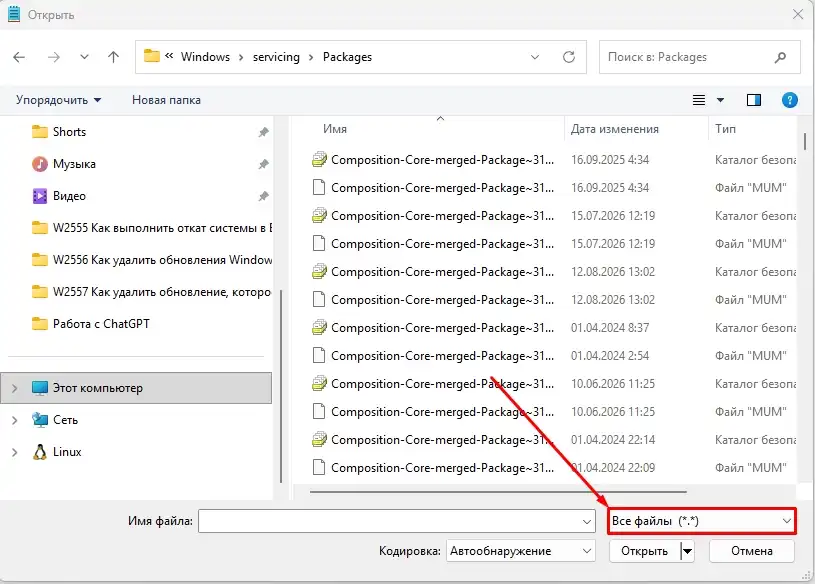Viewport: 815px width, 584px height.
Task: Close the Открыть dialog window
Action: 798,15
